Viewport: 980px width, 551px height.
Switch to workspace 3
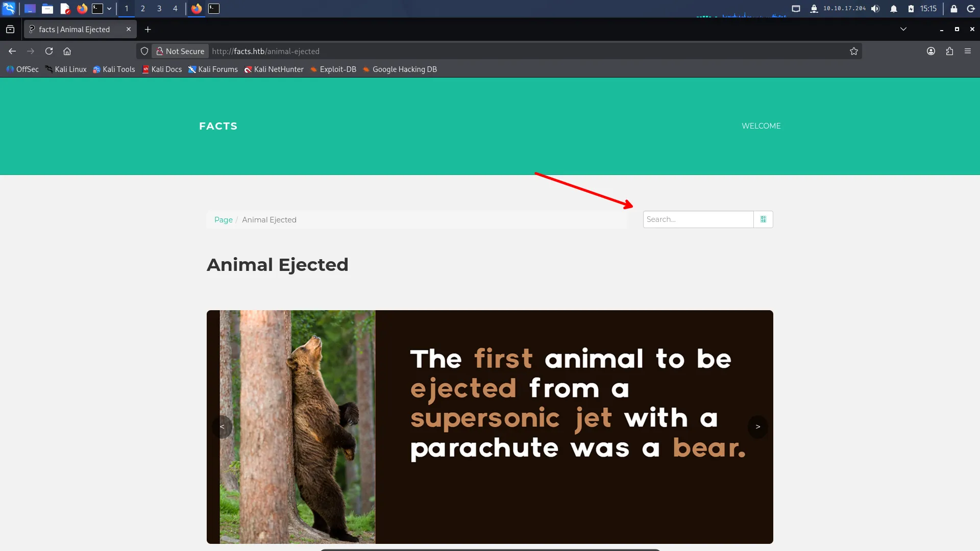159,9
